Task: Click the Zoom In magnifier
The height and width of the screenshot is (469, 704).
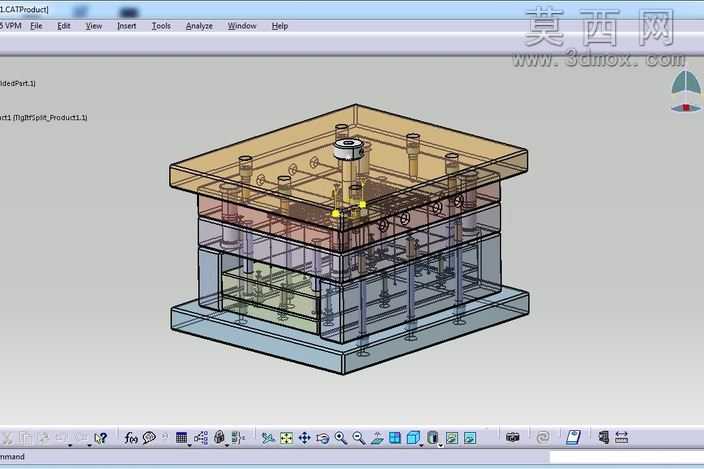Action: [341, 438]
